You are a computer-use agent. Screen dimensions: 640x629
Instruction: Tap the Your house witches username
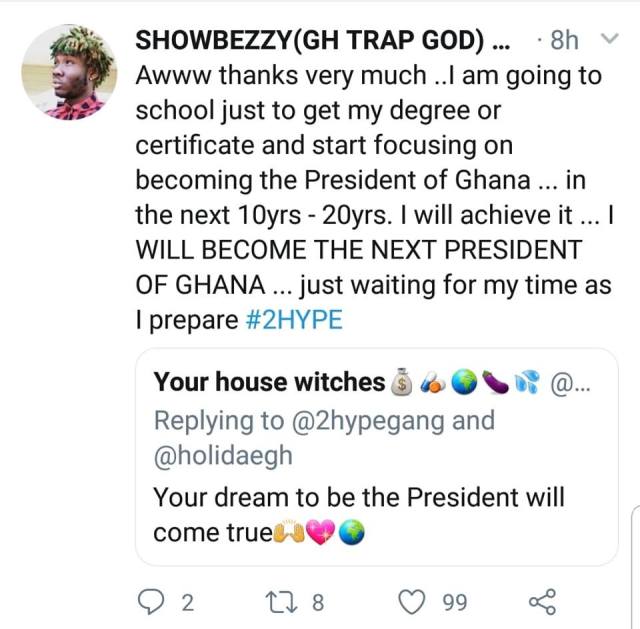[x=269, y=382]
